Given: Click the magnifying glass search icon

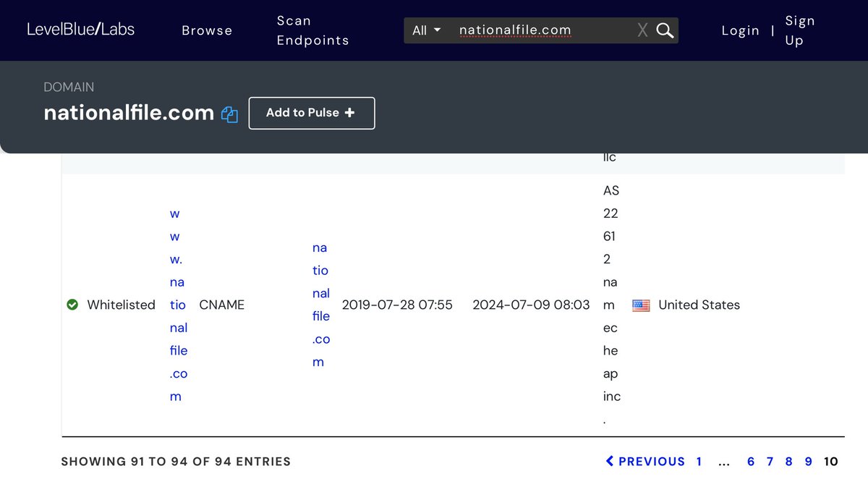Looking at the screenshot, I should coord(664,30).
